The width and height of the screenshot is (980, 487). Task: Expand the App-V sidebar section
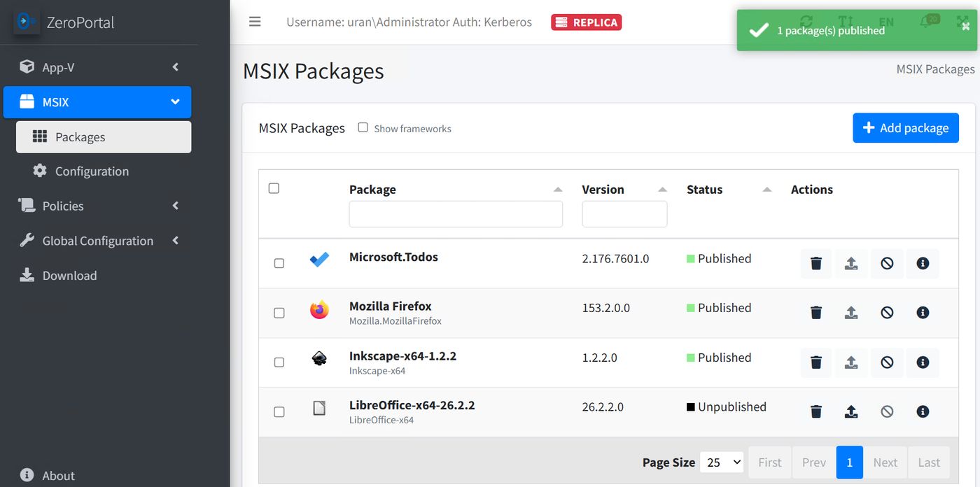97,67
